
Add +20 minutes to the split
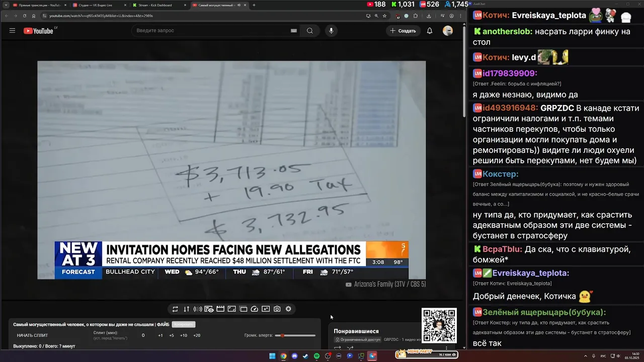pos(197,335)
